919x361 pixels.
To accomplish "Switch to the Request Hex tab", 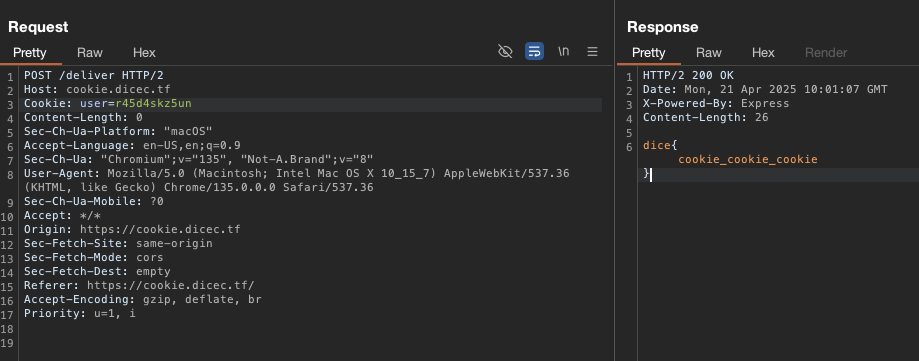I will point(144,53).
